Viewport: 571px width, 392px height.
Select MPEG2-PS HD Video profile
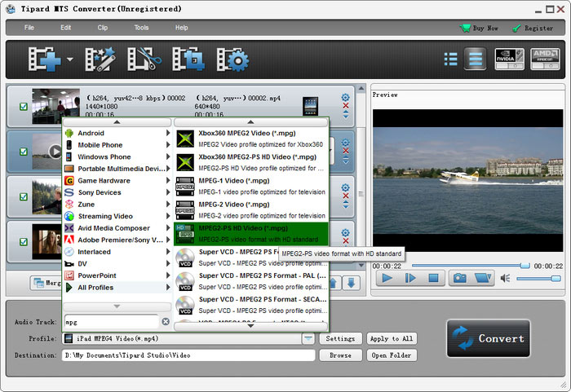pos(251,234)
